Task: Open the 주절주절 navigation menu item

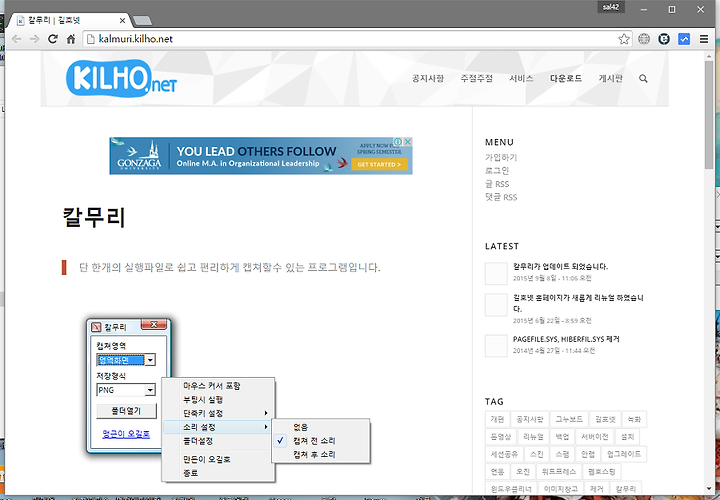Action: coord(477,79)
